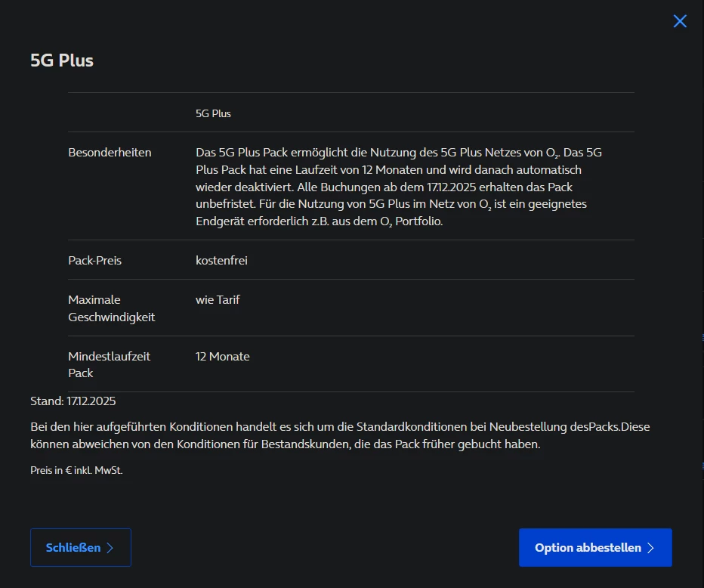Click the chevron arrow inside Option abbestellen

[x=651, y=548]
